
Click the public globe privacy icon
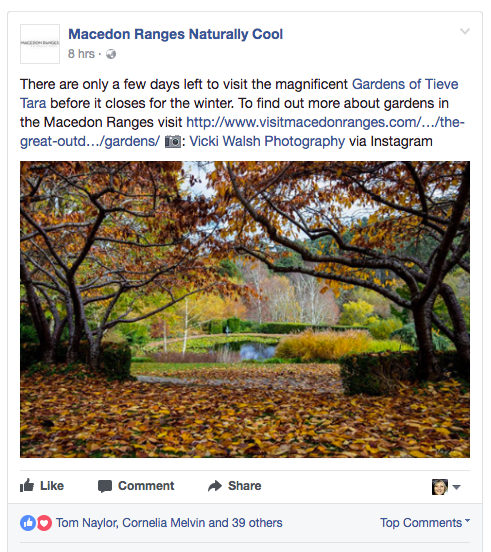pyautogui.click(x=111, y=54)
